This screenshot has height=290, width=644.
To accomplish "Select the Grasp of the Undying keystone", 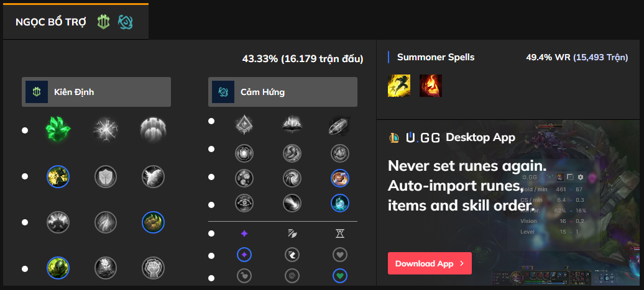I will coord(58,130).
